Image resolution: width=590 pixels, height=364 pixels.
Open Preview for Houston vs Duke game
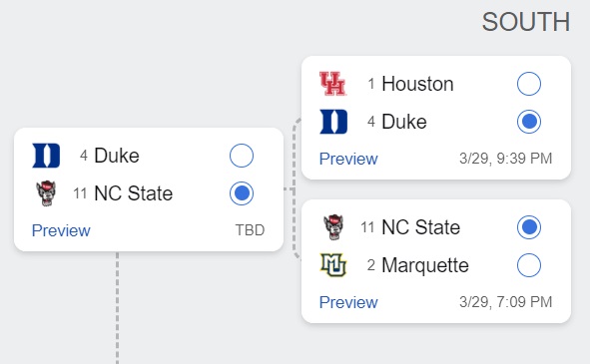(348, 159)
